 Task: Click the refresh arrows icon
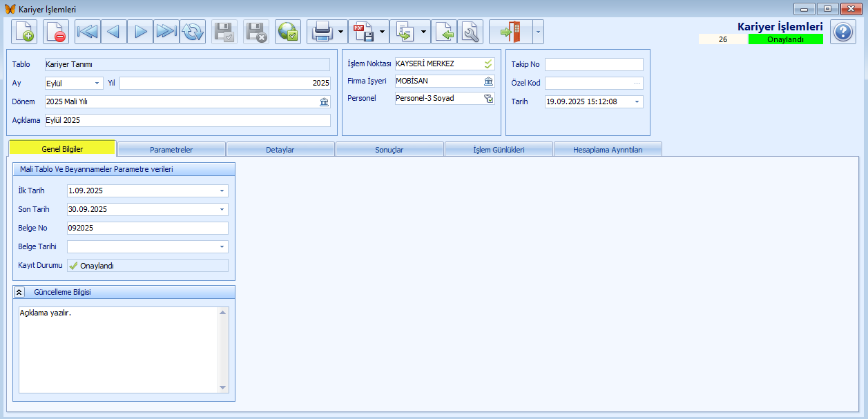click(193, 32)
